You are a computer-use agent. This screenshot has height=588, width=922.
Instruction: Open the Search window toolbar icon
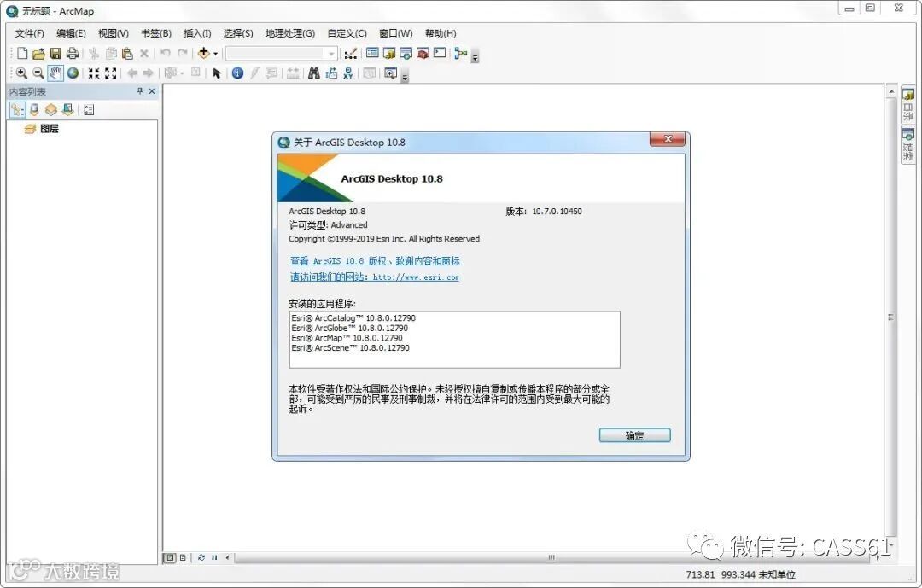(406, 54)
